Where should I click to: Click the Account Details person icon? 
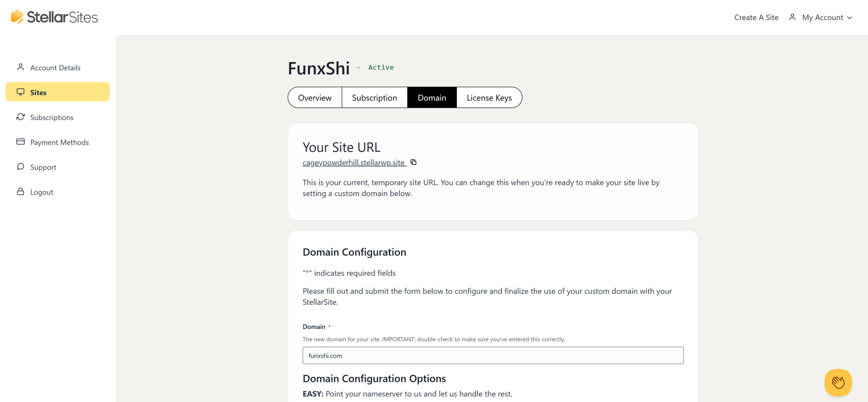pos(21,67)
